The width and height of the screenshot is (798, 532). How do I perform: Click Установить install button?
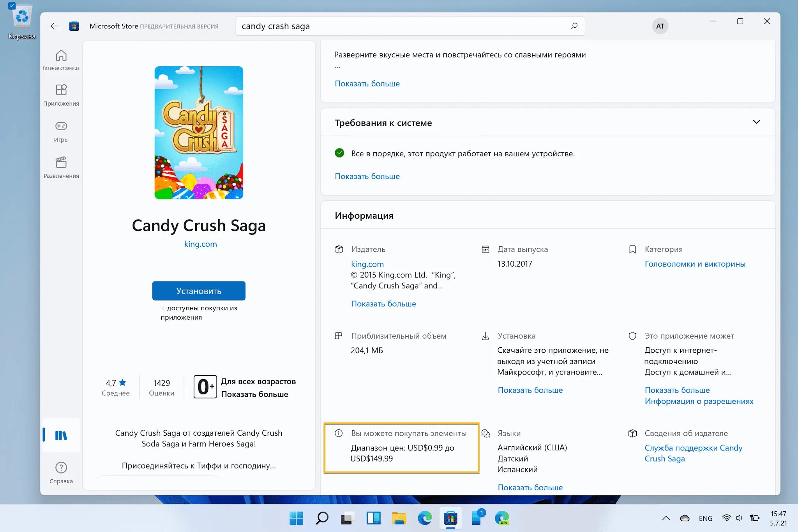(x=199, y=291)
